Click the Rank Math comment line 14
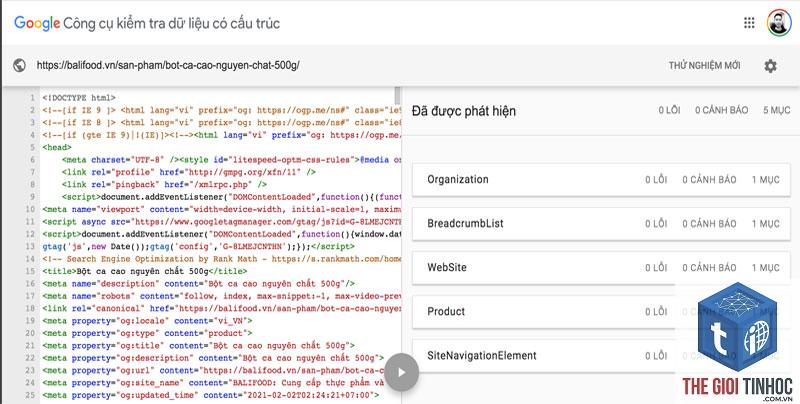 click(222, 259)
